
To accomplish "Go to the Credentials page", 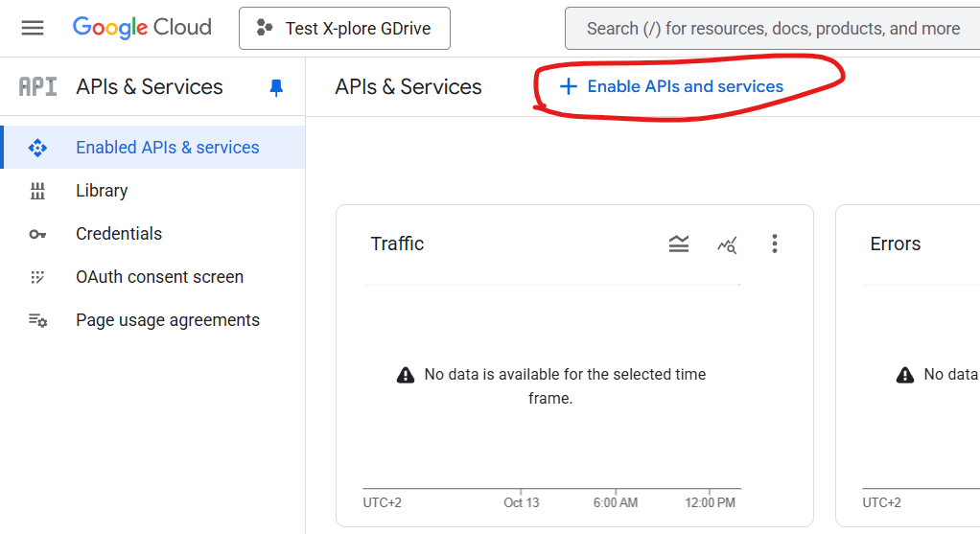I will coord(119,234).
